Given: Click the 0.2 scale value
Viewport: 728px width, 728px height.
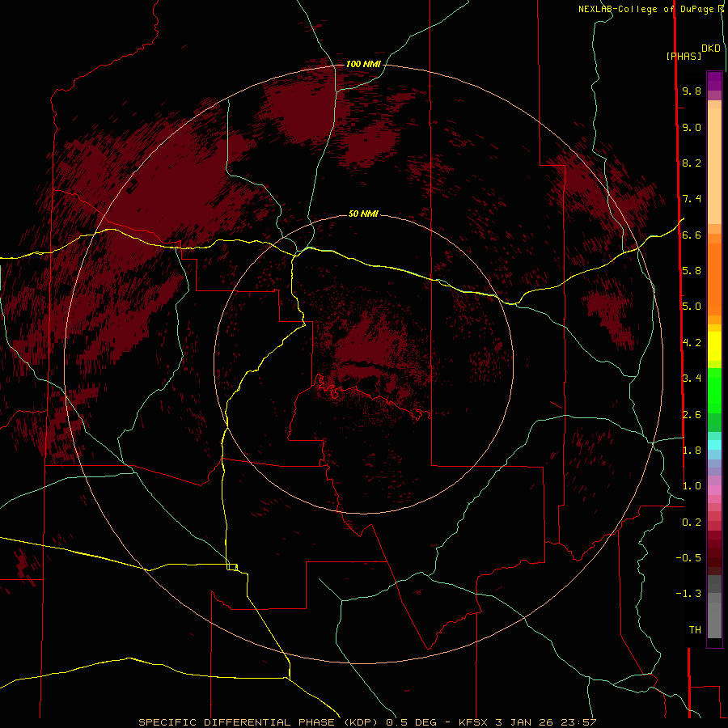Looking at the screenshot, I should 692,523.
